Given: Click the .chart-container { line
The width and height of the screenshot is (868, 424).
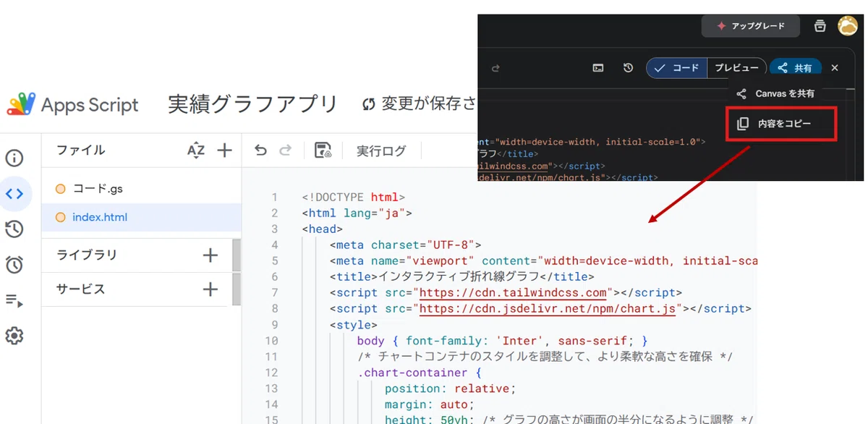Looking at the screenshot, I should click(419, 373).
